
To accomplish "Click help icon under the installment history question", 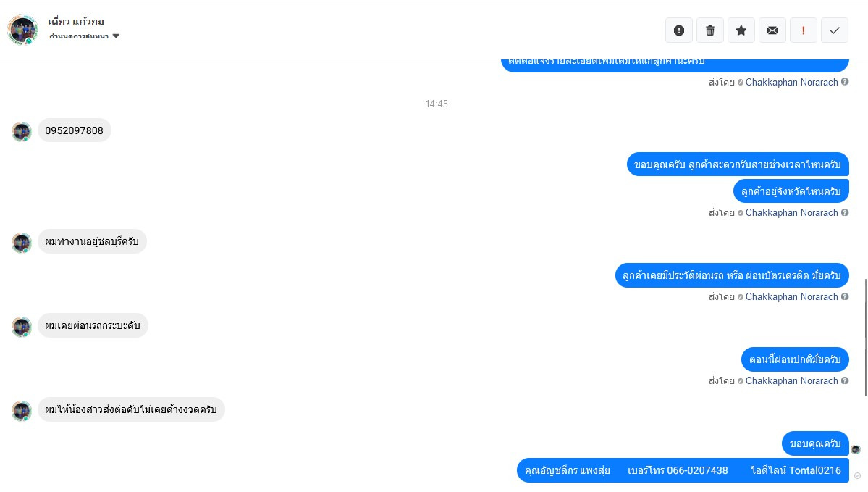I will pyautogui.click(x=845, y=296).
